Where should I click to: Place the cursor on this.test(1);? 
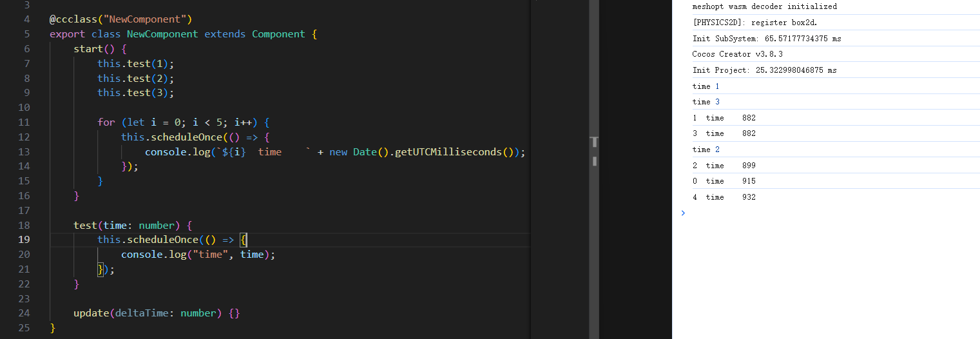[x=136, y=63]
